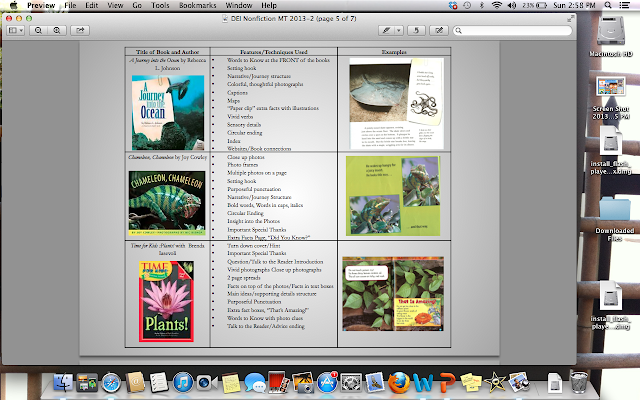Select the upper install_flash_player dmg file
Viewport: 640px width, 400px height.
tap(611, 149)
